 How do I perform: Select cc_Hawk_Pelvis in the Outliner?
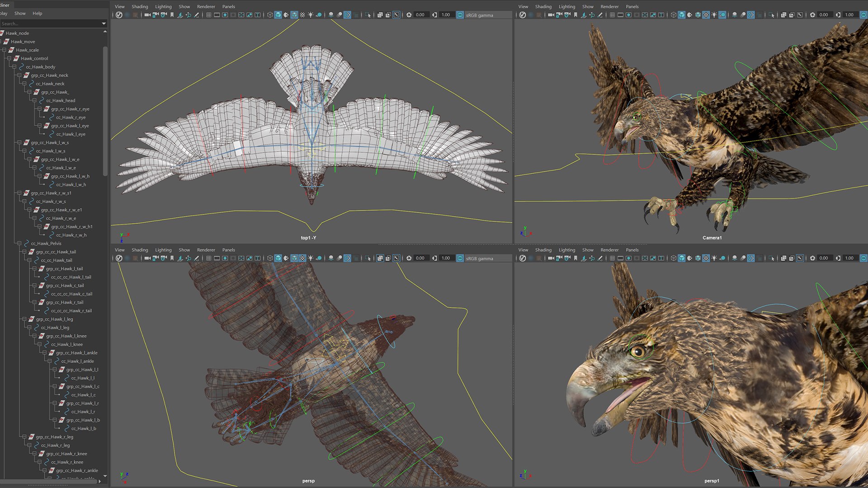46,243
